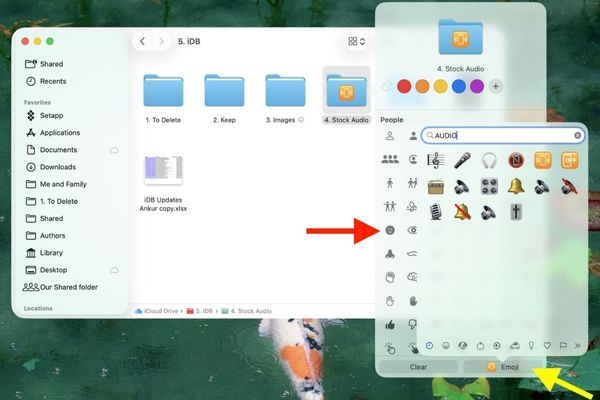Choose the red folder color

[x=404, y=87]
